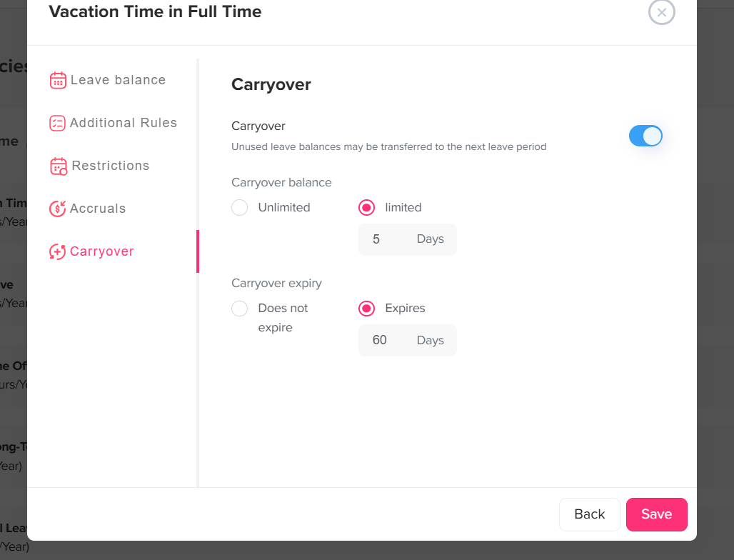Click the Back button

tap(589, 514)
